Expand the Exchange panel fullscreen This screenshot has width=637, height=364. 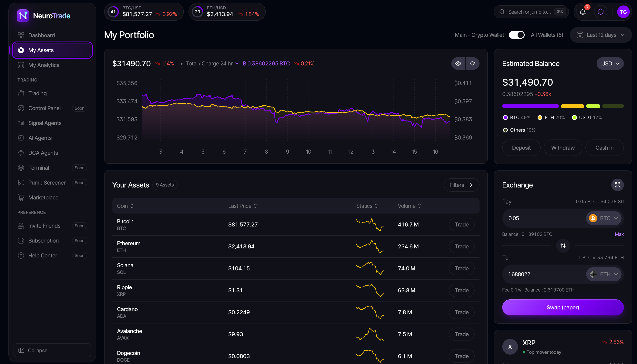click(617, 185)
